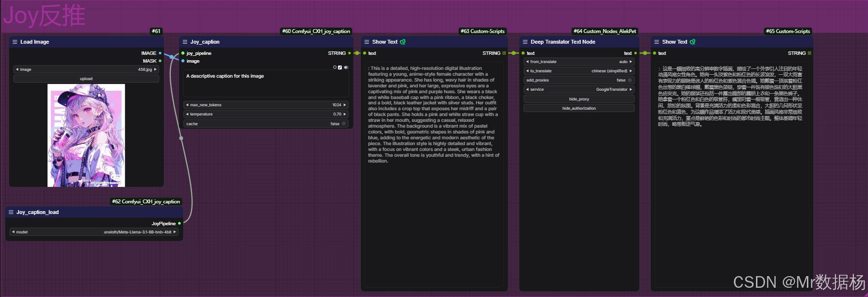Open the Load Image node menu icon

click(x=15, y=42)
